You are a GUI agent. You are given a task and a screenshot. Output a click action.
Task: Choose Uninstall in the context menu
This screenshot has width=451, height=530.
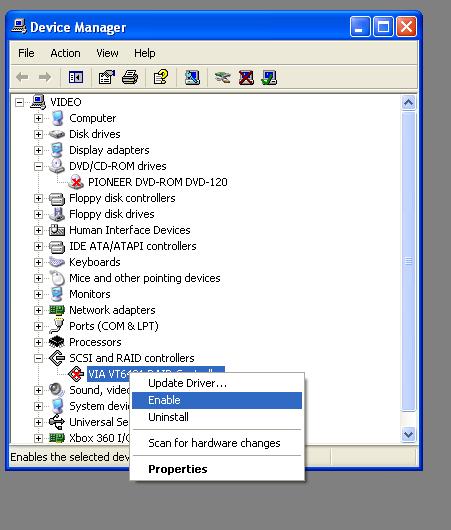(x=217, y=417)
